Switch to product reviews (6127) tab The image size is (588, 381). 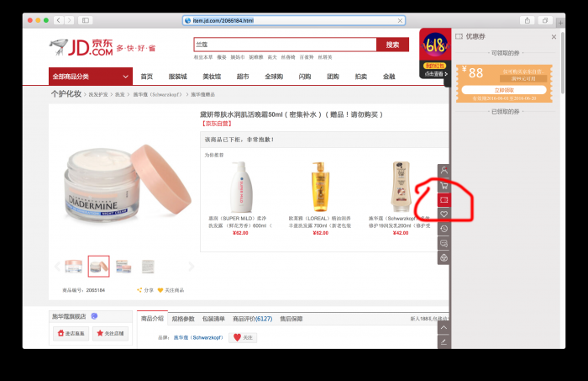click(252, 319)
